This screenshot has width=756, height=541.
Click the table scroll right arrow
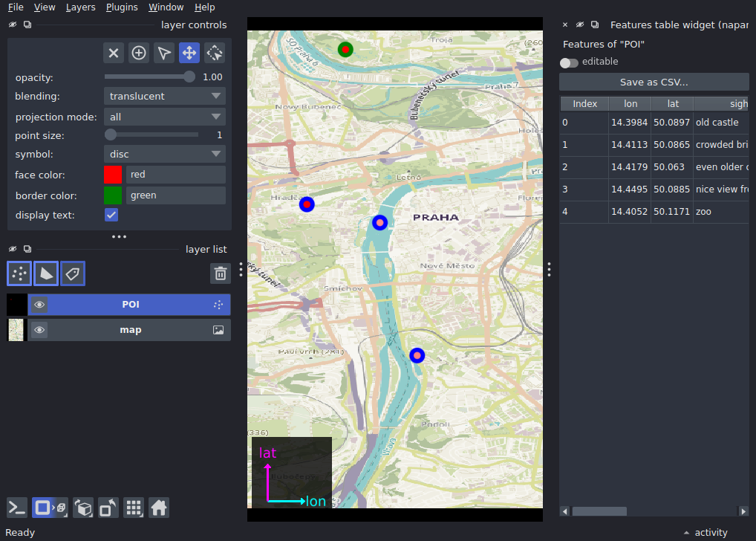coord(743,511)
